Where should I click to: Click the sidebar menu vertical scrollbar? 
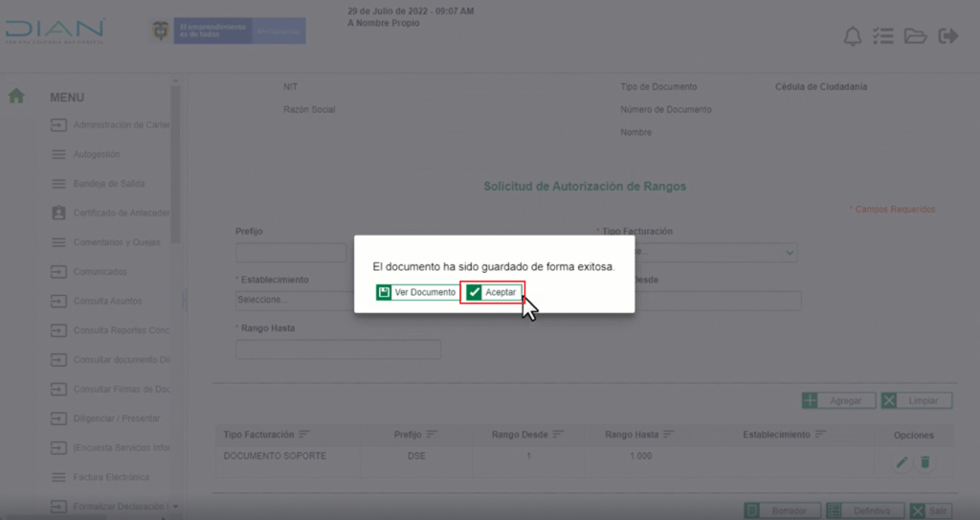pyautogui.click(x=176, y=166)
